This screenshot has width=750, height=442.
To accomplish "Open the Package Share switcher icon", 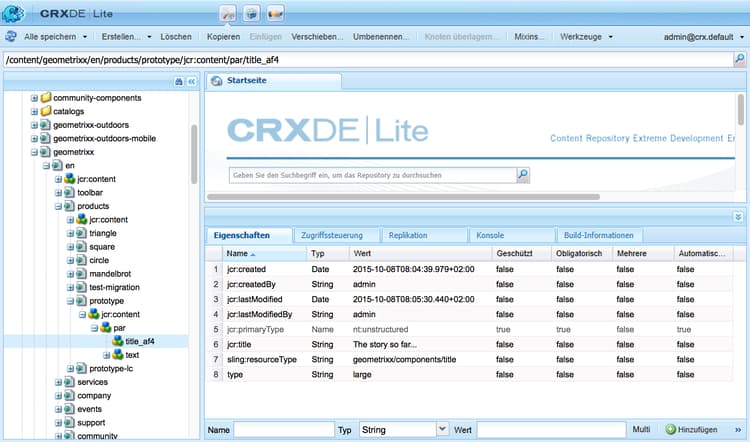I will pos(276,13).
